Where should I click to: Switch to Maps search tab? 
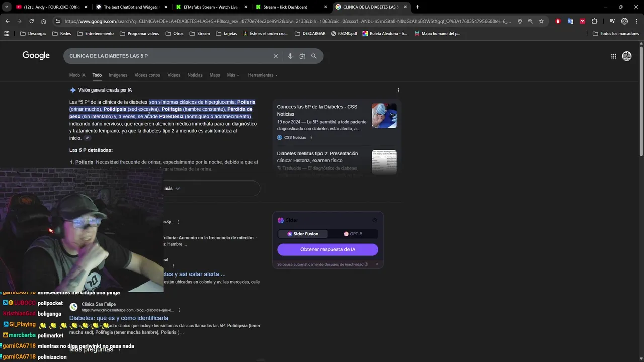215,75
